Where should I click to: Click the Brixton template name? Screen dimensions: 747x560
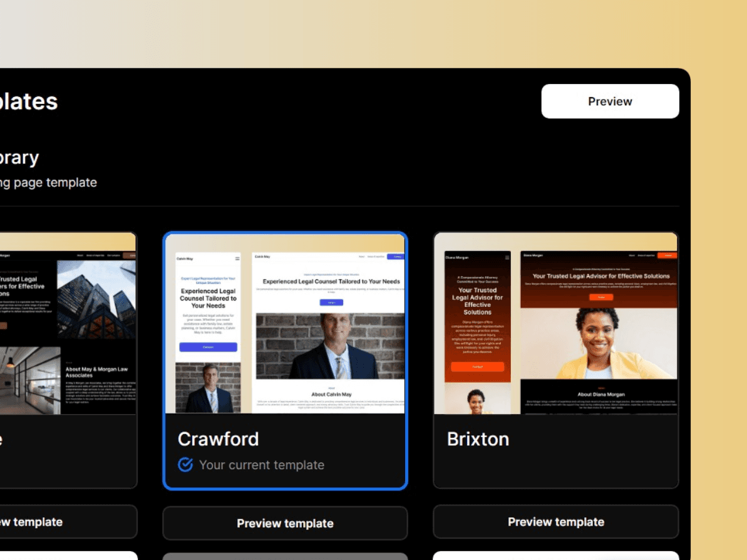point(478,439)
